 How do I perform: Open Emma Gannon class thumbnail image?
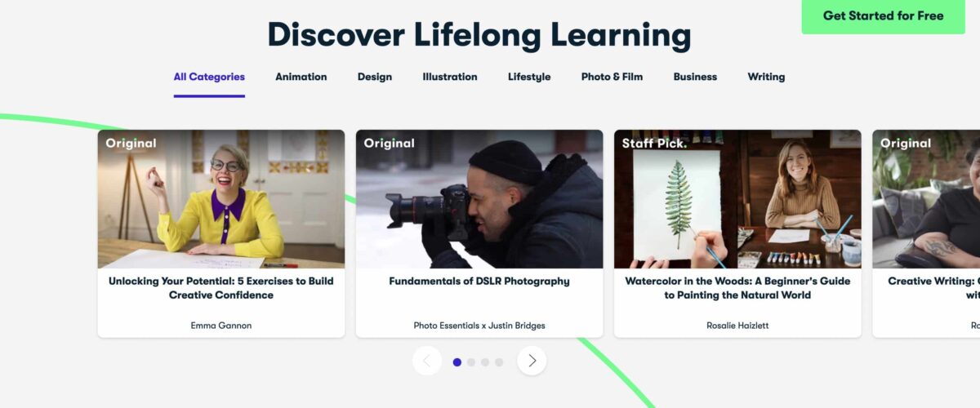[x=221, y=199]
